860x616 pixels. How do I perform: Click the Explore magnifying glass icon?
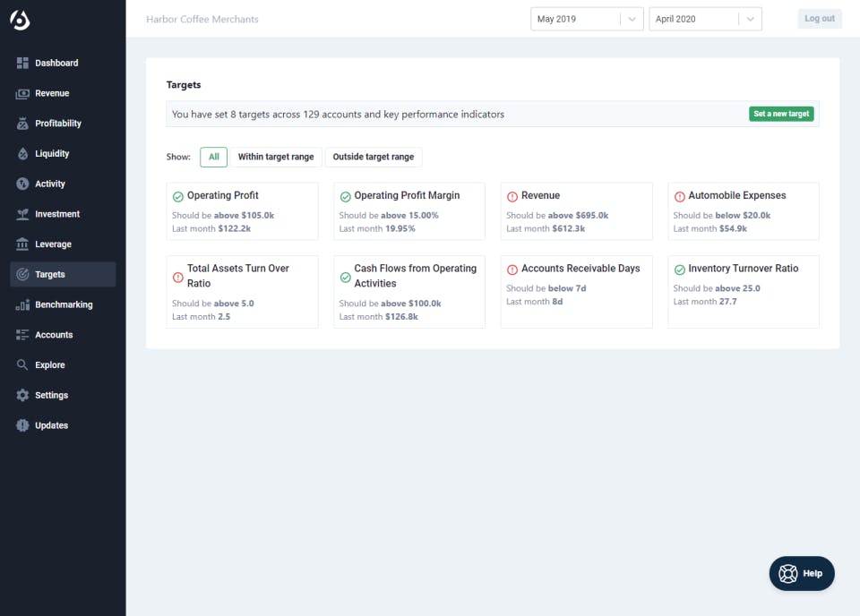coord(22,365)
